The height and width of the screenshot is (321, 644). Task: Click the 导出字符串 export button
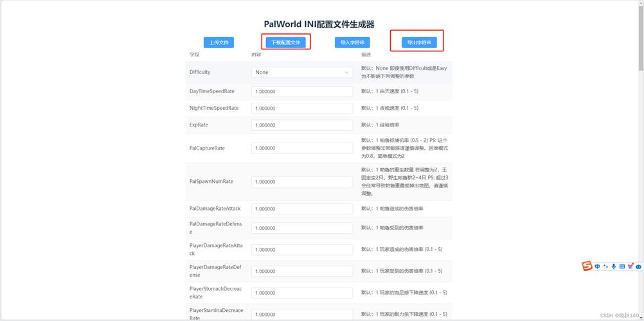(419, 42)
